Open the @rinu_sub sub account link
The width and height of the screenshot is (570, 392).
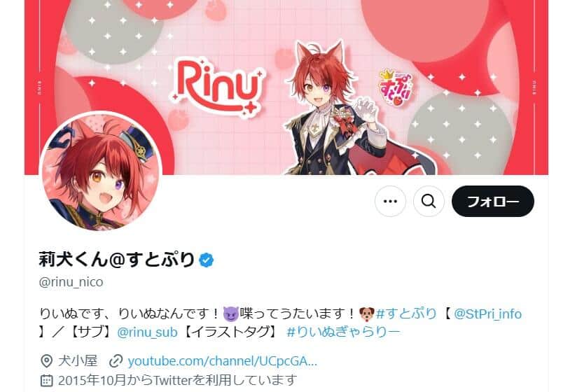[147, 332]
